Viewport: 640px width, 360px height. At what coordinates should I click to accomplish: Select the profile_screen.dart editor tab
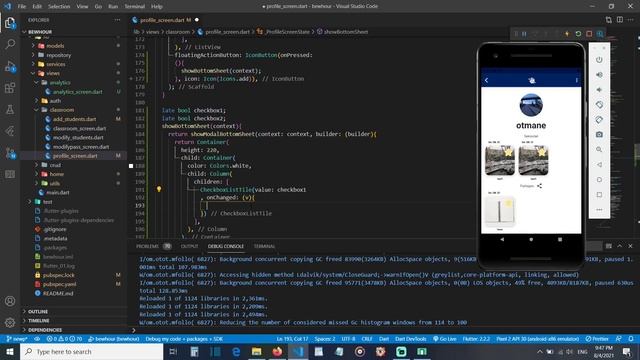165,20
